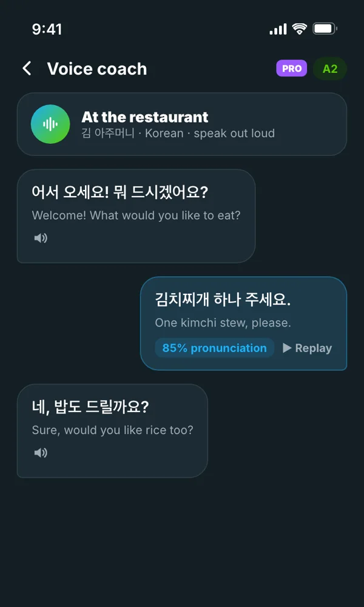Screen dimensions: 364x607
Task: Select the Korean sentence 어서 오세요! 뭐 드시겠어요?
Action: pos(120,192)
